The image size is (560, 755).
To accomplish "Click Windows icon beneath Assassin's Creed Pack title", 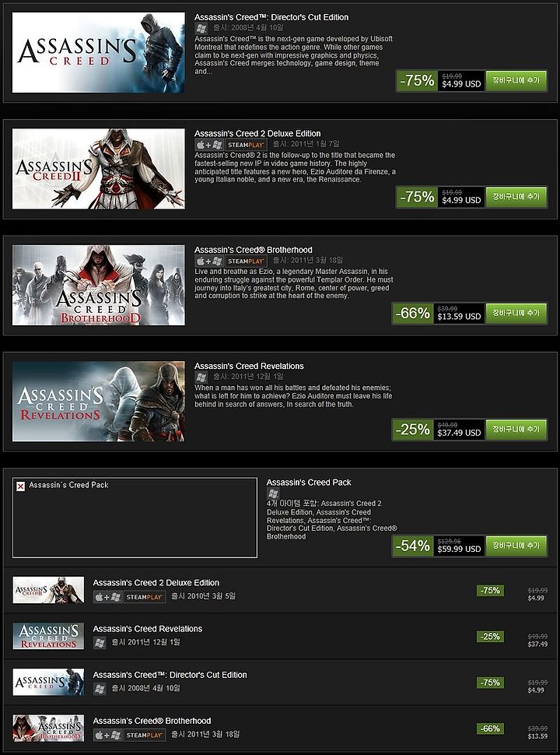I will point(273,493).
